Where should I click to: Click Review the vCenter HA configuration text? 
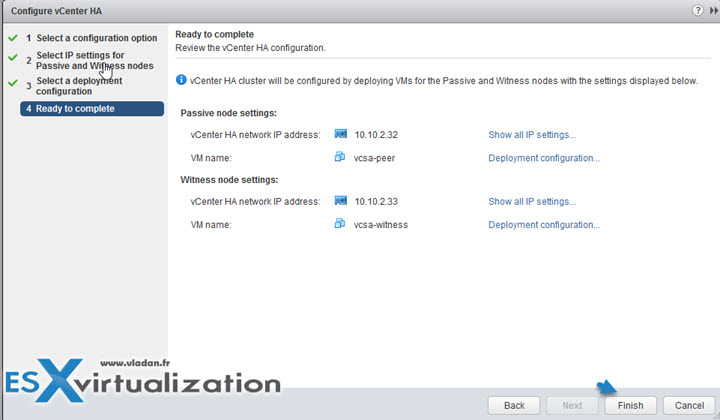[250, 48]
